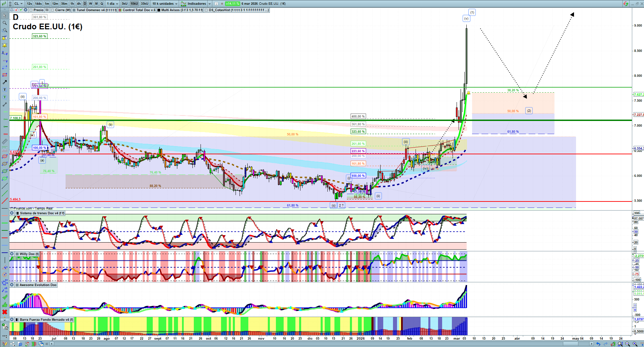The image size is (644, 347).
Task: Click the horizontal scrollbar right arrow
Action: [592, 344]
